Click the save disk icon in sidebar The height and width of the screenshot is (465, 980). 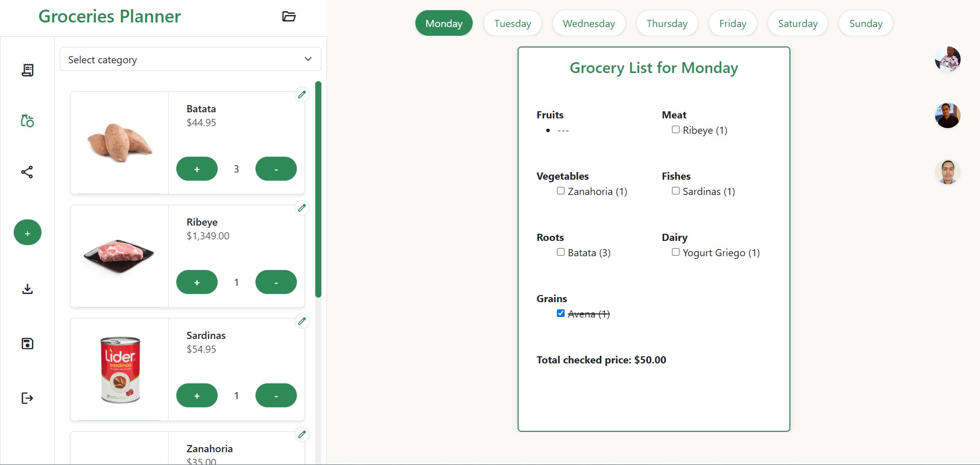[x=28, y=344]
